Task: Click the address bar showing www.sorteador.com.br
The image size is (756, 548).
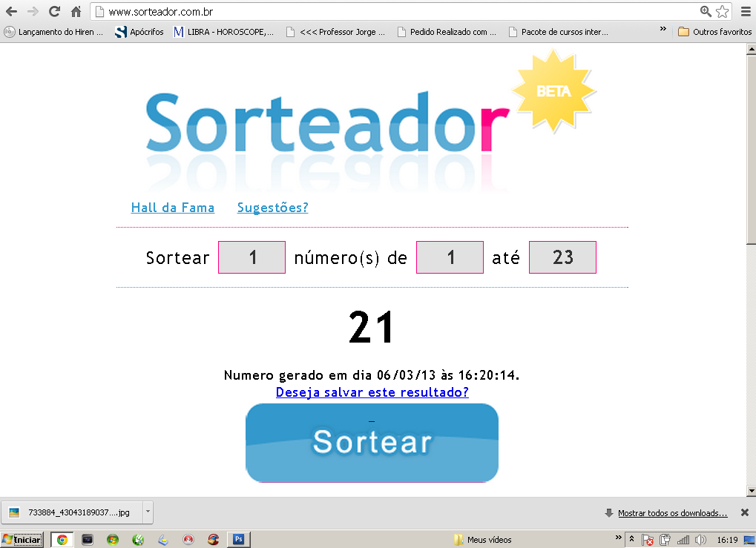Action: tap(395, 12)
